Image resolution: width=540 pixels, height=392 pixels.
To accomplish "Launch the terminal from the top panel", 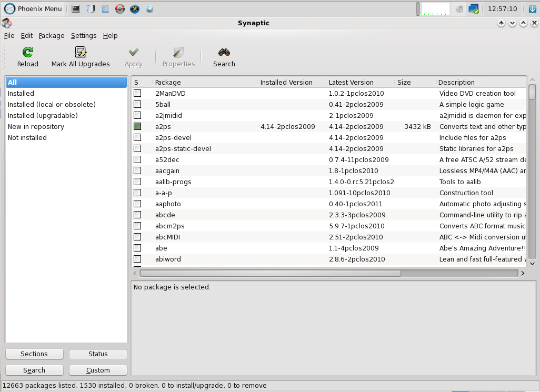I will 76,8.
